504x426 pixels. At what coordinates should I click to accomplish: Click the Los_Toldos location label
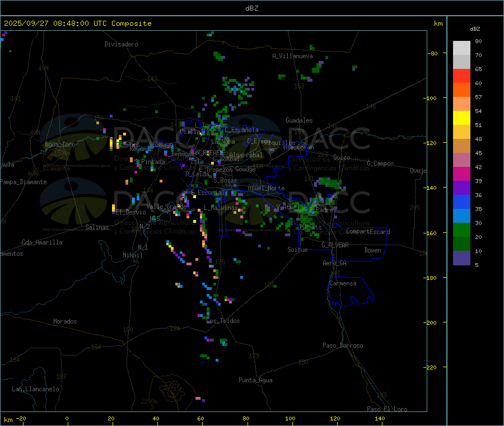point(223,321)
